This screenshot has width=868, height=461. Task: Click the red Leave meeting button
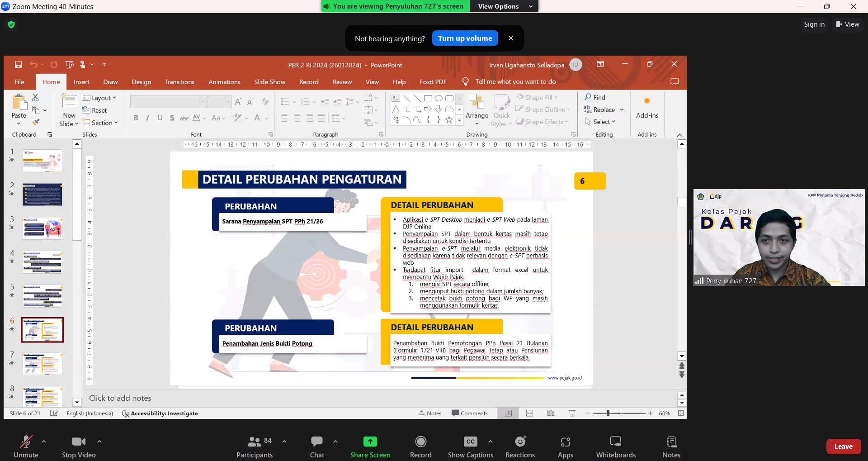point(843,446)
